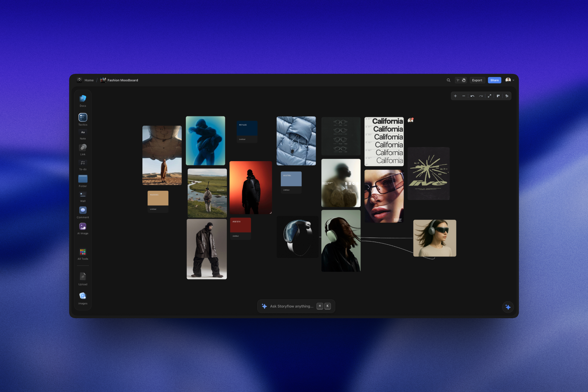
Task: Click Fashion Moodboard breadcrumb title
Action: 123,80
